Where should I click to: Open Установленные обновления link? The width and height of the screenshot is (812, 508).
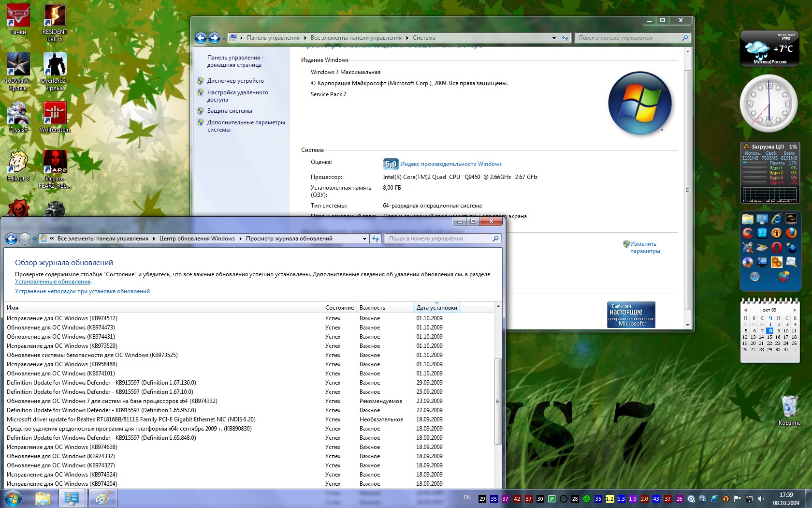click(53, 282)
